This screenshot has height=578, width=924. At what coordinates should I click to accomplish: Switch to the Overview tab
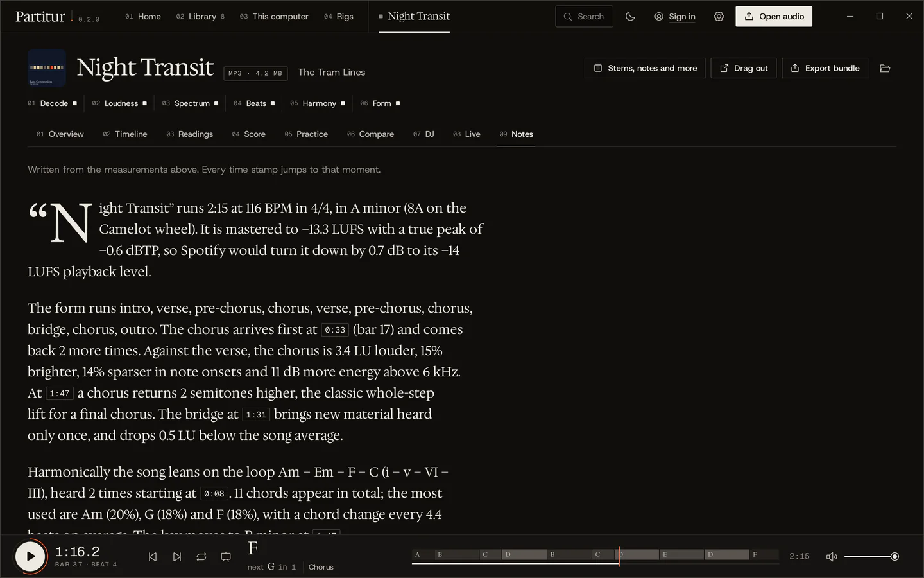[60, 134]
